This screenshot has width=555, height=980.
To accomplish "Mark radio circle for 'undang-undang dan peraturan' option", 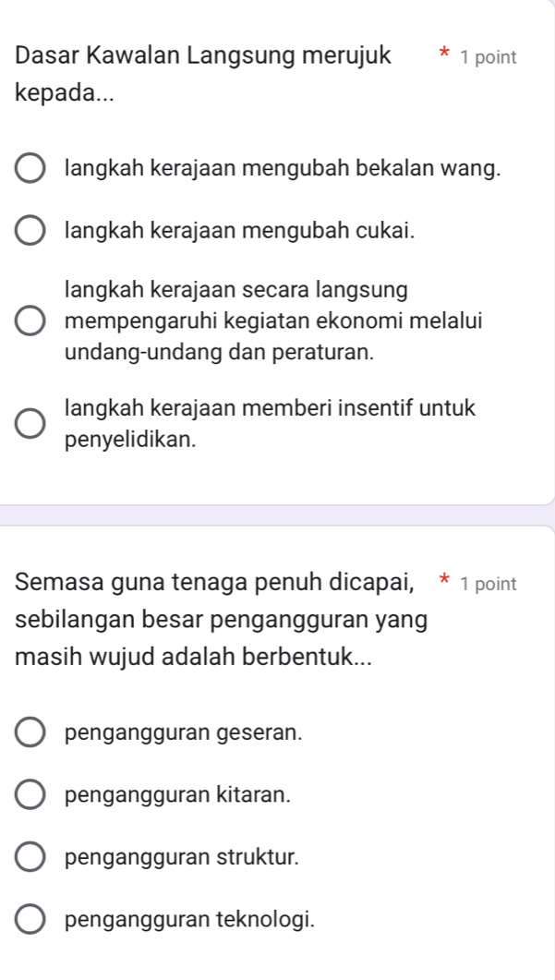I will (30, 322).
